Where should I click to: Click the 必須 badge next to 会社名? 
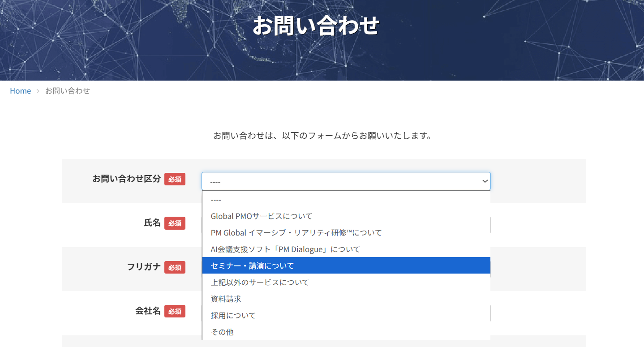click(175, 311)
